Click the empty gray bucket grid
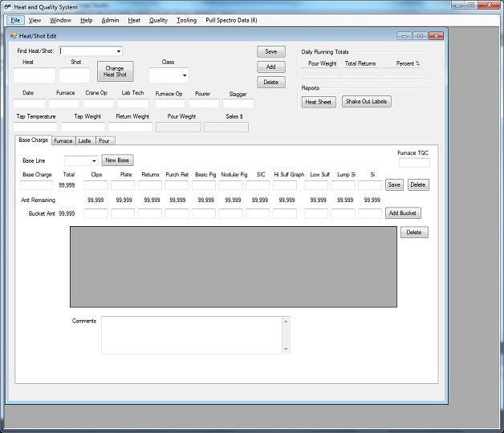The image size is (504, 433). (x=234, y=267)
